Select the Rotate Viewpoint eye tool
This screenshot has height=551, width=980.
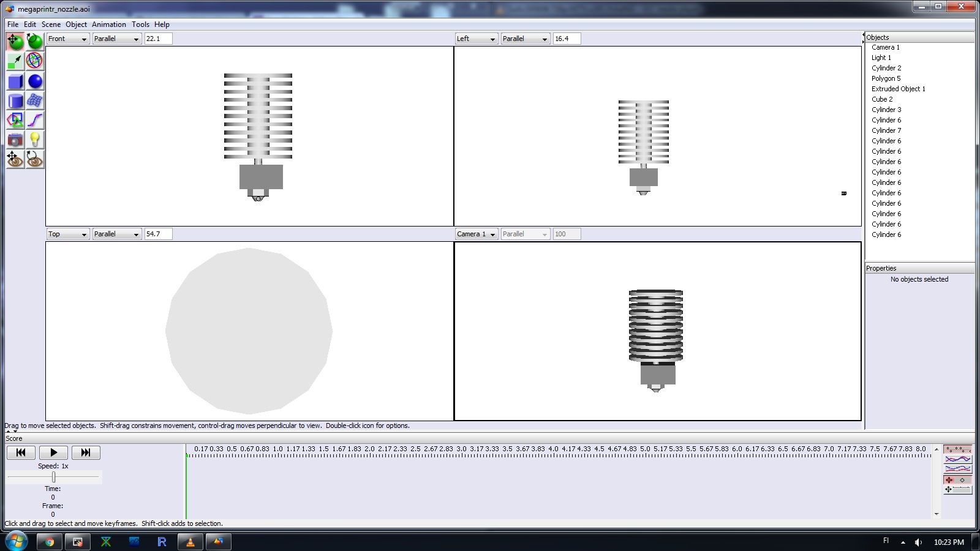35,159
